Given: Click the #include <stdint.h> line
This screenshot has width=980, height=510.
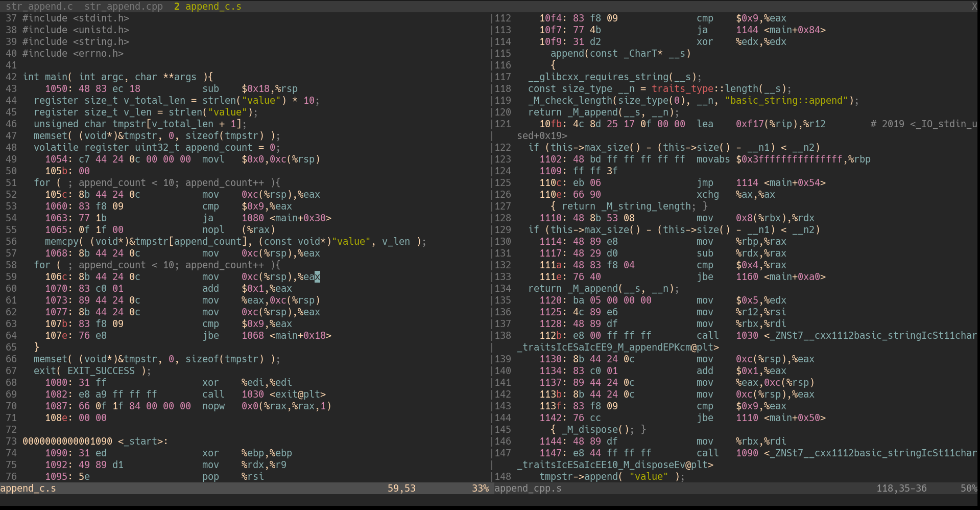Looking at the screenshot, I should click(x=76, y=18).
